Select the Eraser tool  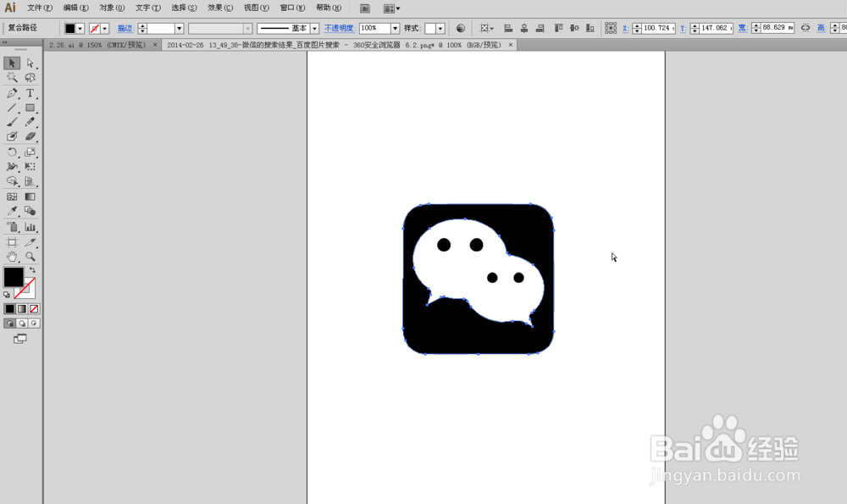30,136
